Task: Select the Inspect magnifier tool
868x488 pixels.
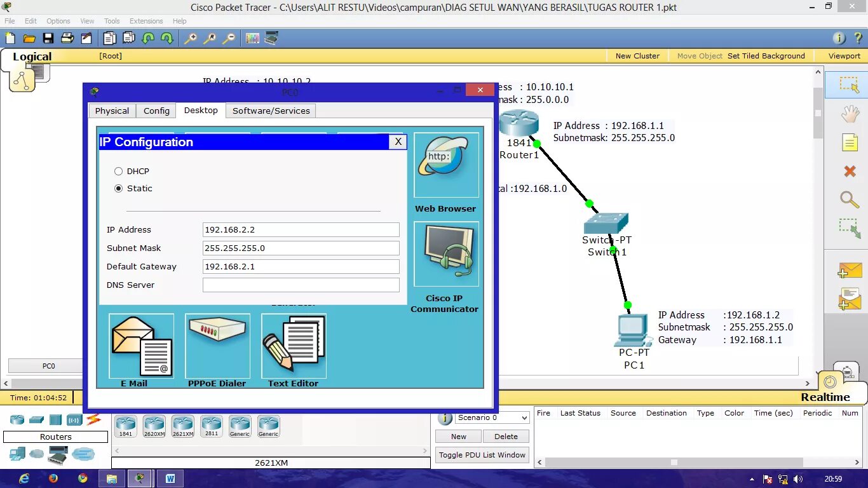Action: [850, 199]
